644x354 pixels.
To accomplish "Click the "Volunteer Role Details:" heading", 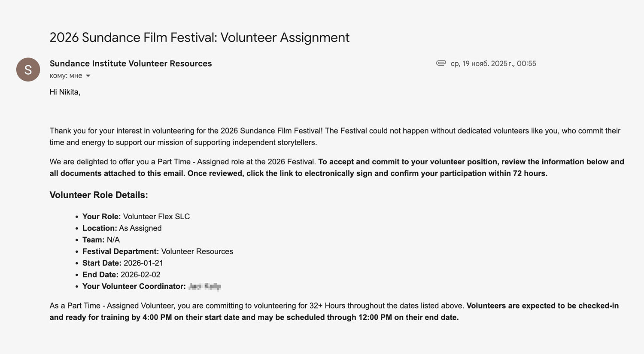I will [99, 195].
